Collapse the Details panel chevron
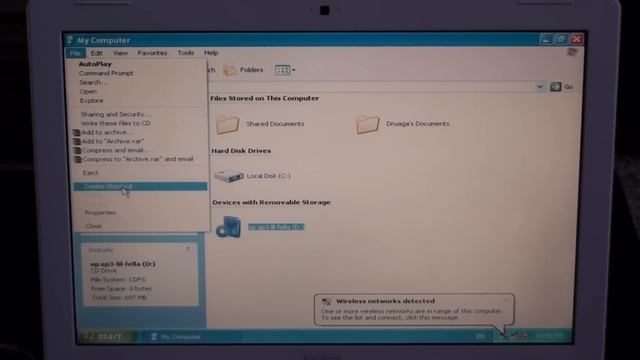 point(188,248)
